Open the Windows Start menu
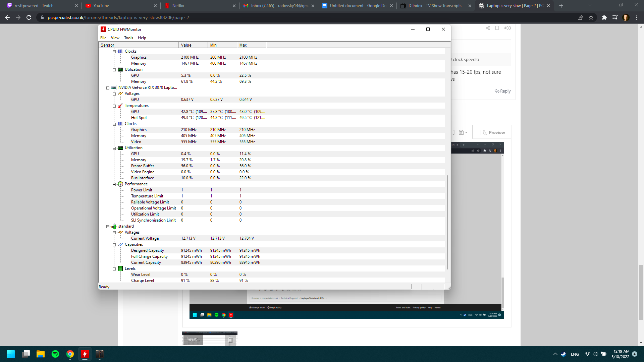Image resolution: width=644 pixels, height=362 pixels. 11,354
